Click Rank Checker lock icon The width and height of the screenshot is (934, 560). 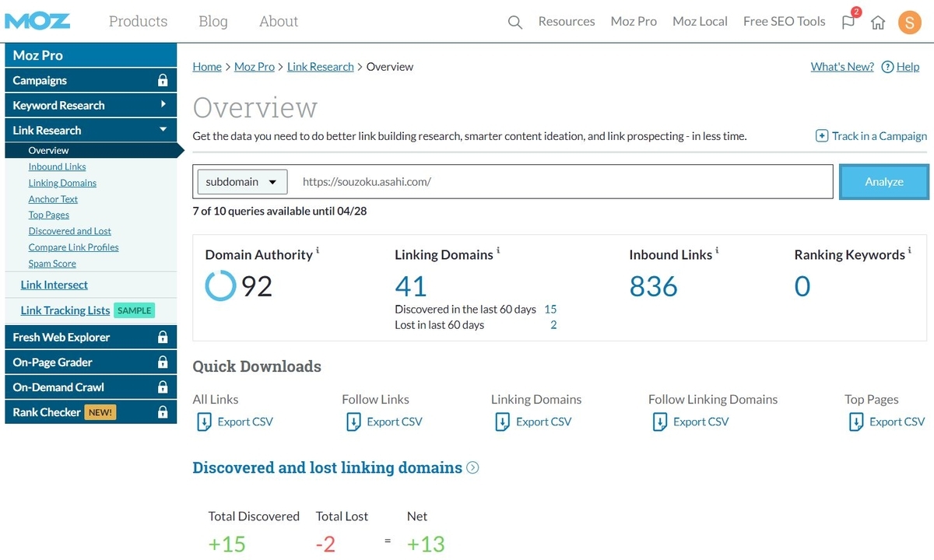(x=163, y=411)
